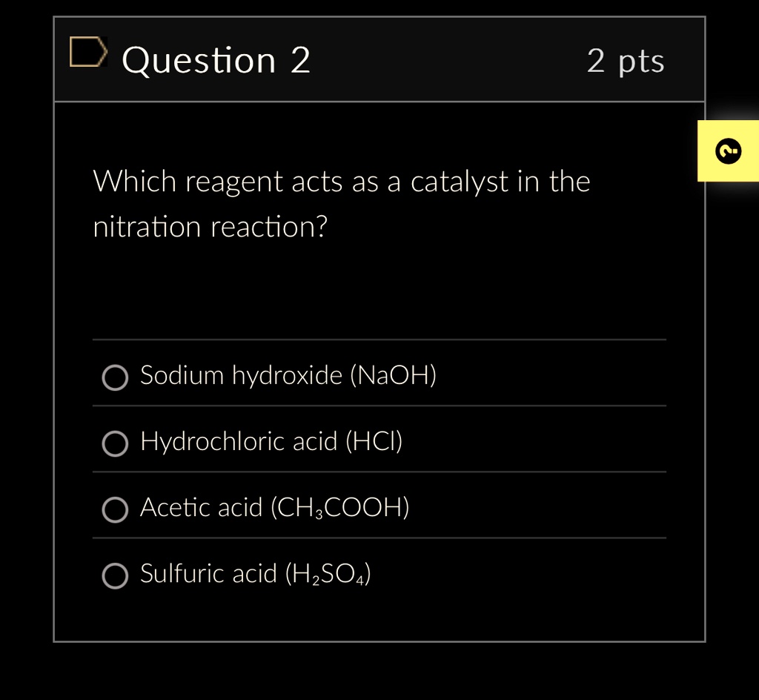Image resolution: width=759 pixels, height=700 pixels.
Task: Click the Acetic acid answer text
Action: 275,507
